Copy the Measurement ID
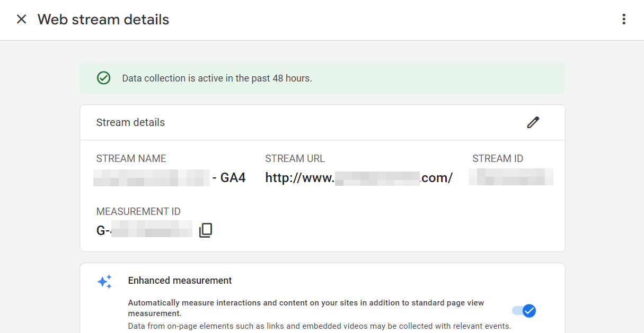The image size is (644, 333). click(206, 229)
